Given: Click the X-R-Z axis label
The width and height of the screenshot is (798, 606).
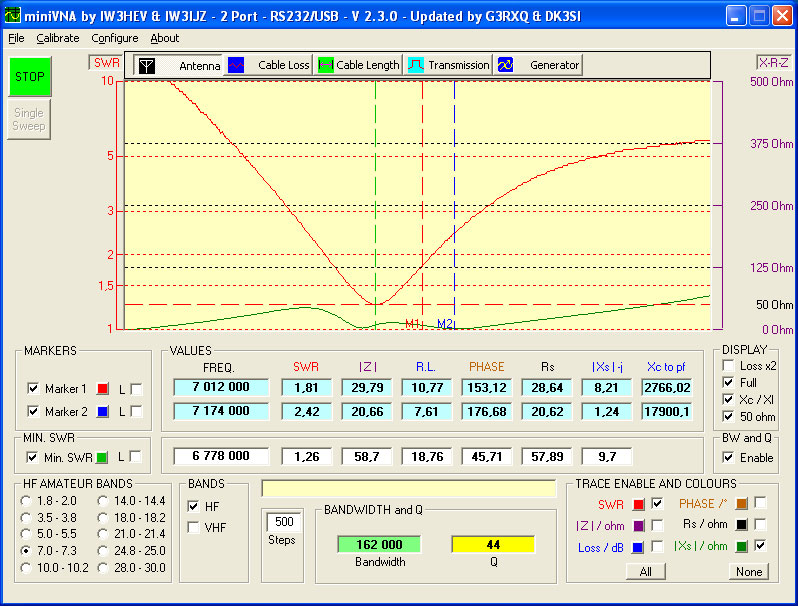Looking at the screenshot, I should coord(773,62).
